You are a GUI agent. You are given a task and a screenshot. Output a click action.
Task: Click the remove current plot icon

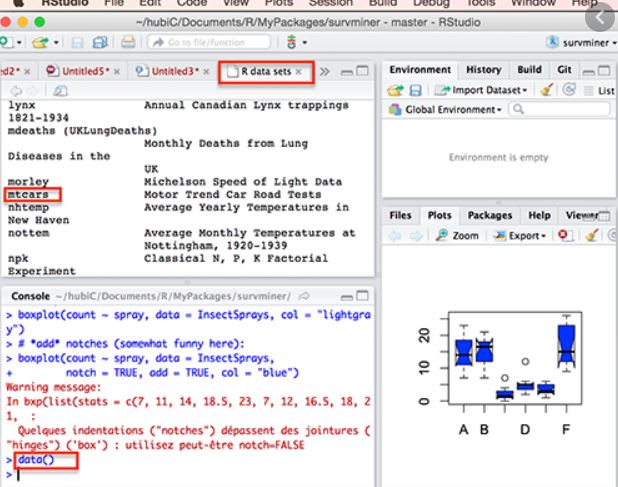point(564,235)
